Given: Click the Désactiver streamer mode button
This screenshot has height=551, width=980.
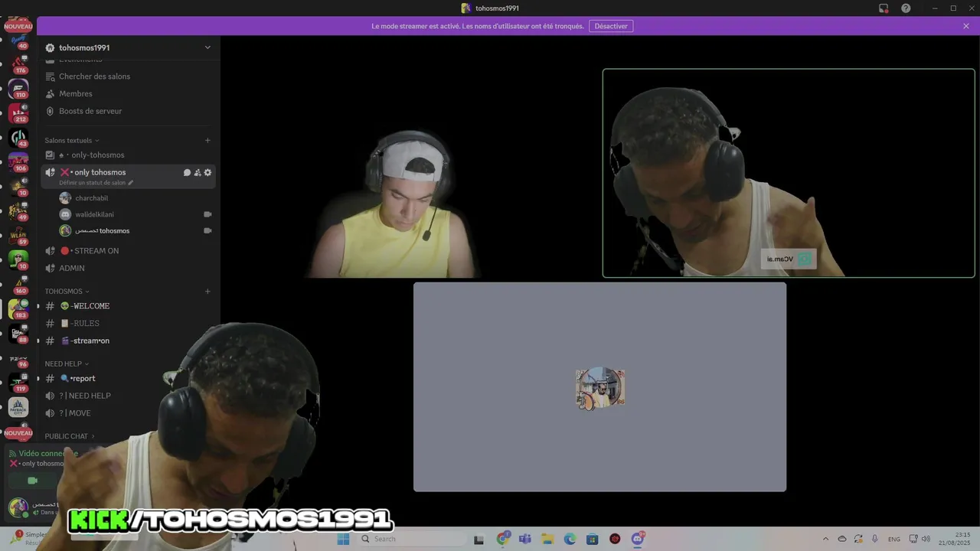Looking at the screenshot, I should [x=611, y=26].
